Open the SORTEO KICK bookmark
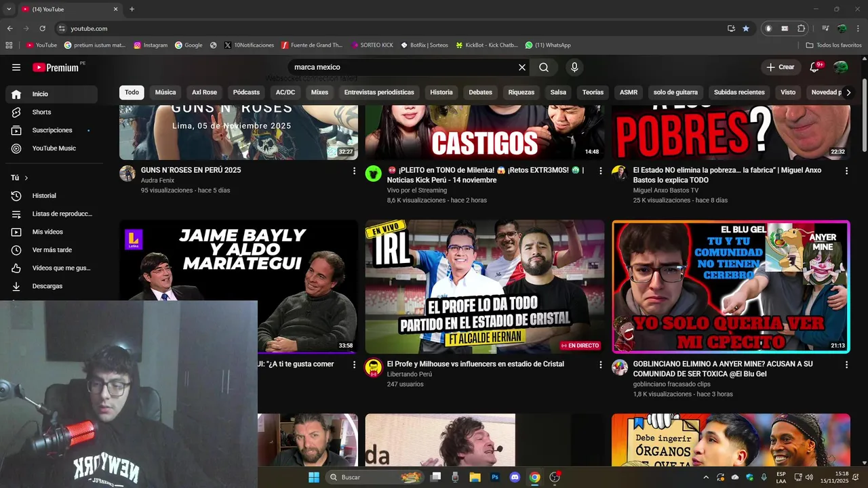 click(372, 45)
